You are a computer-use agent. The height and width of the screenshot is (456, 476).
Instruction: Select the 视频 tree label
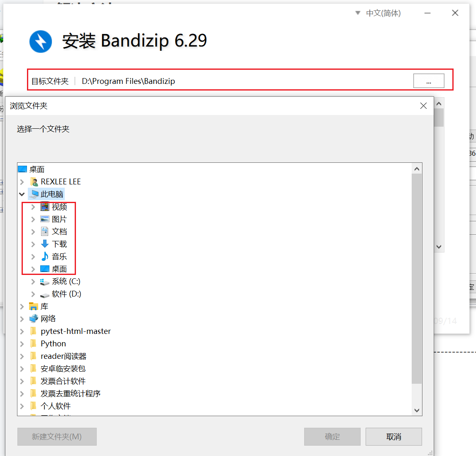(x=59, y=207)
